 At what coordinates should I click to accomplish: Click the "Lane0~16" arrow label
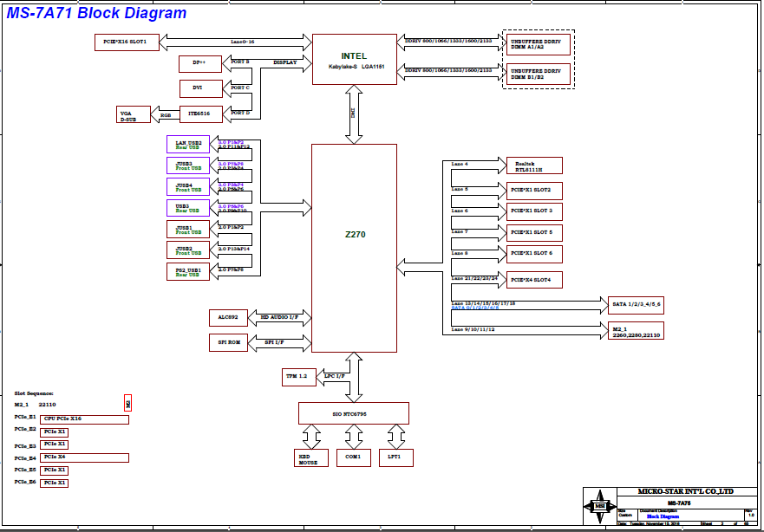tap(242, 42)
